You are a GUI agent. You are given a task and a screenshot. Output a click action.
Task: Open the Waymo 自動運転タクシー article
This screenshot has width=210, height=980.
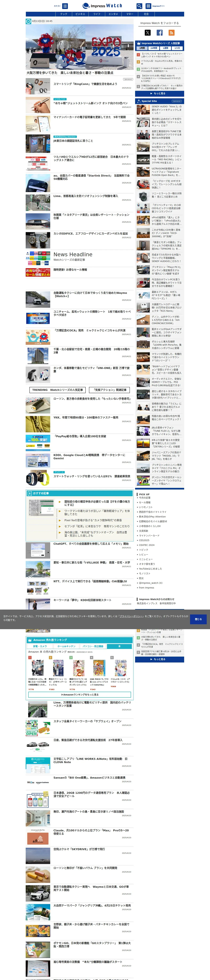point(90,294)
